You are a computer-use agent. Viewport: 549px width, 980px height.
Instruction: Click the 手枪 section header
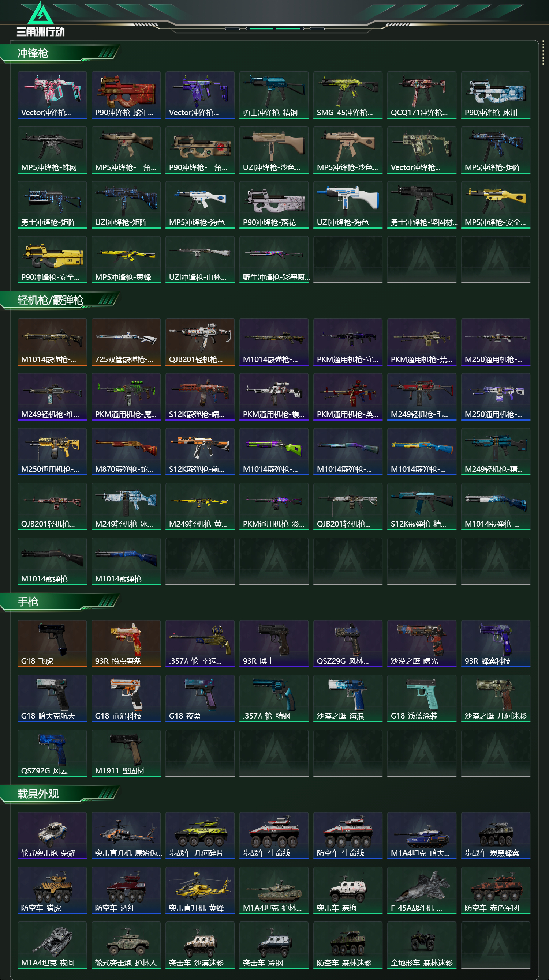point(28,602)
